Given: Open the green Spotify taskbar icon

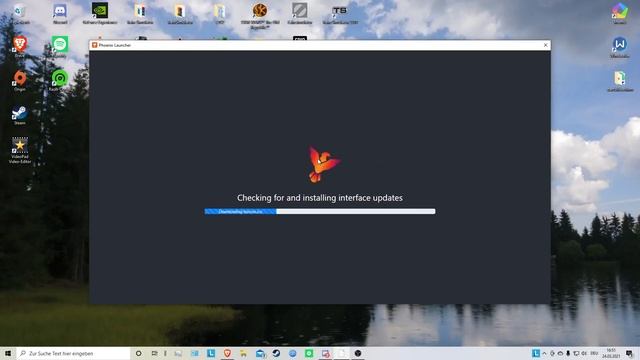Looking at the screenshot, I should [309, 353].
